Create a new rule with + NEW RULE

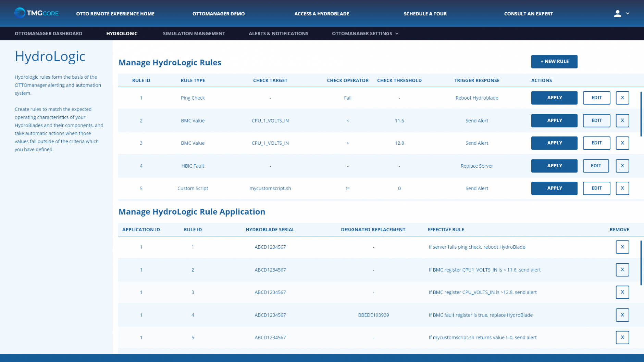coord(554,62)
